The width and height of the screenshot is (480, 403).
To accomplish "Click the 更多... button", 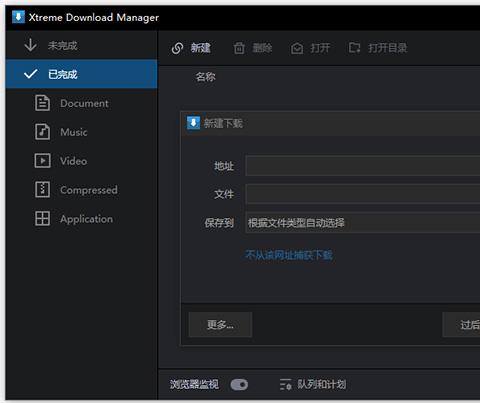I will pos(220,324).
